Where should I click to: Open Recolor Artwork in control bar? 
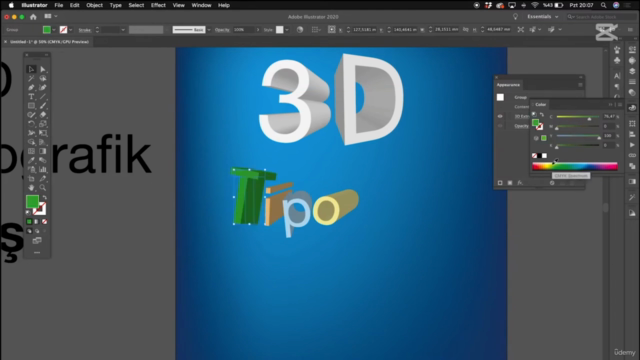[300, 29]
